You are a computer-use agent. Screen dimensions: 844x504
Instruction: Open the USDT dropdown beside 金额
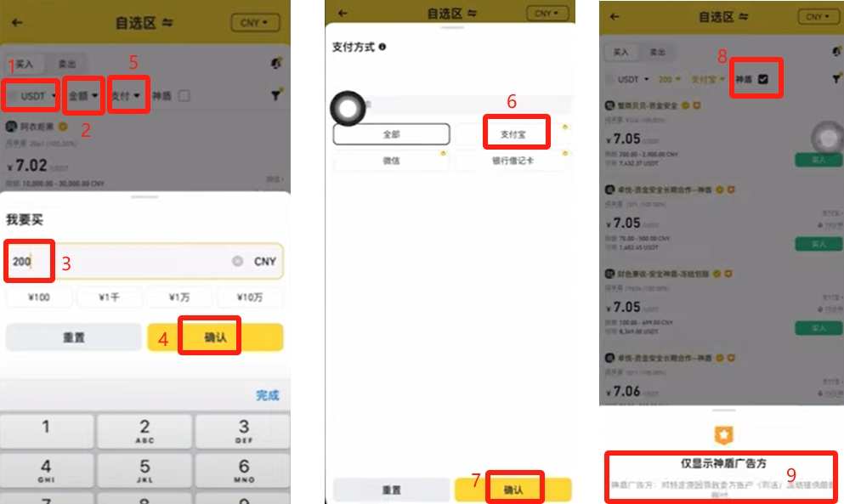point(31,96)
